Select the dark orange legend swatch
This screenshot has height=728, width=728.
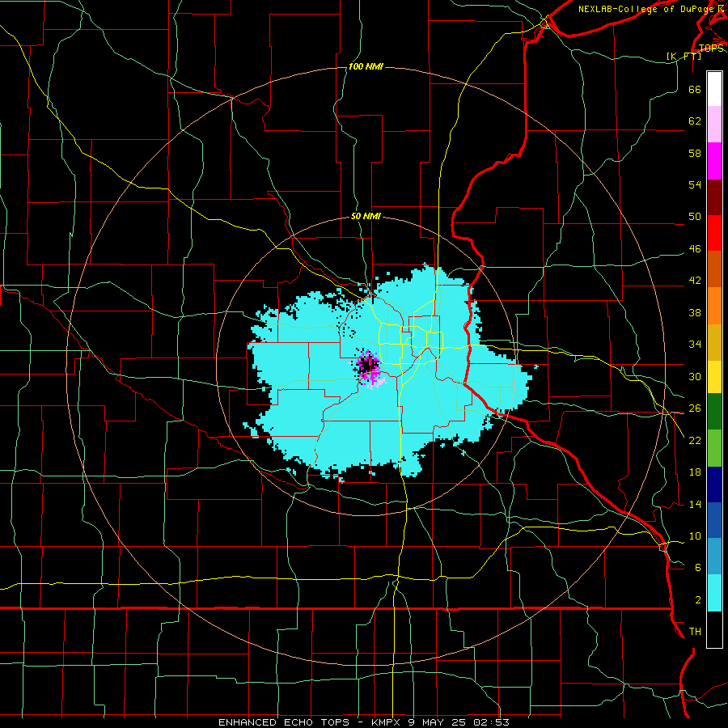tap(714, 269)
